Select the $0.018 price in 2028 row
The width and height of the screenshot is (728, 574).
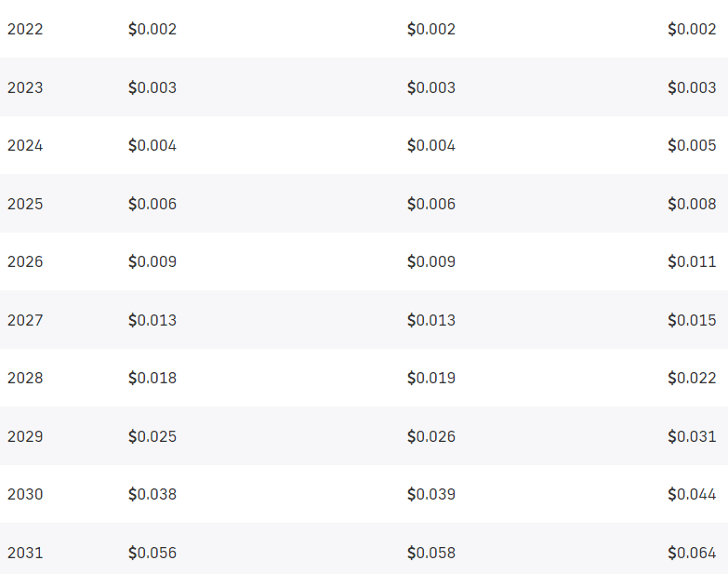click(152, 378)
